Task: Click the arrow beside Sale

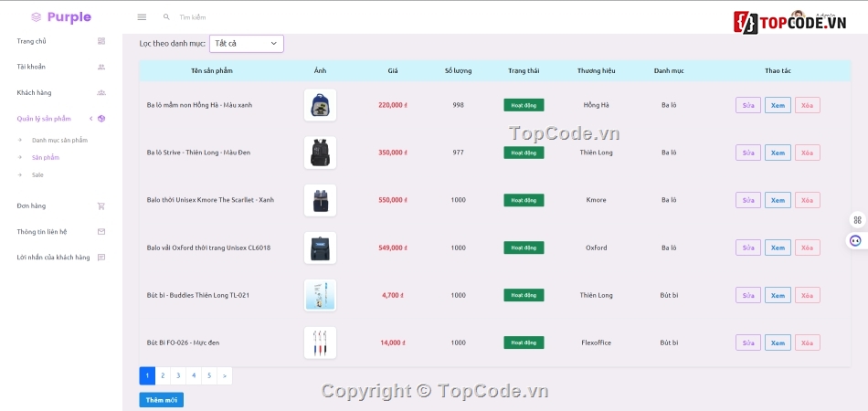Action: pyautogui.click(x=20, y=174)
